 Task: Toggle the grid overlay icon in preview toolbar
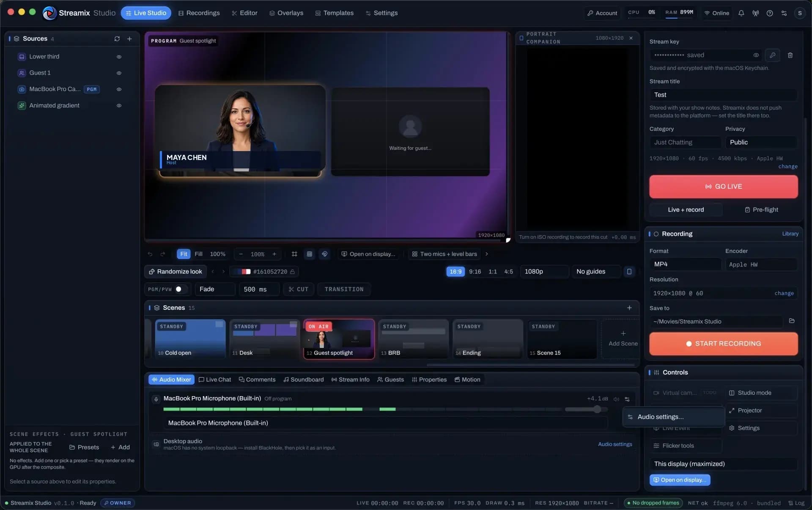click(310, 254)
